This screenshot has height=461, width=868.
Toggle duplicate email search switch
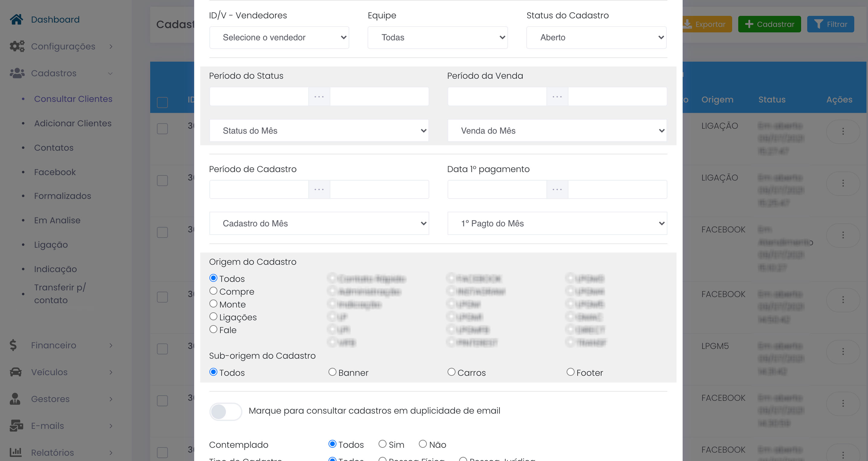coord(225,412)
